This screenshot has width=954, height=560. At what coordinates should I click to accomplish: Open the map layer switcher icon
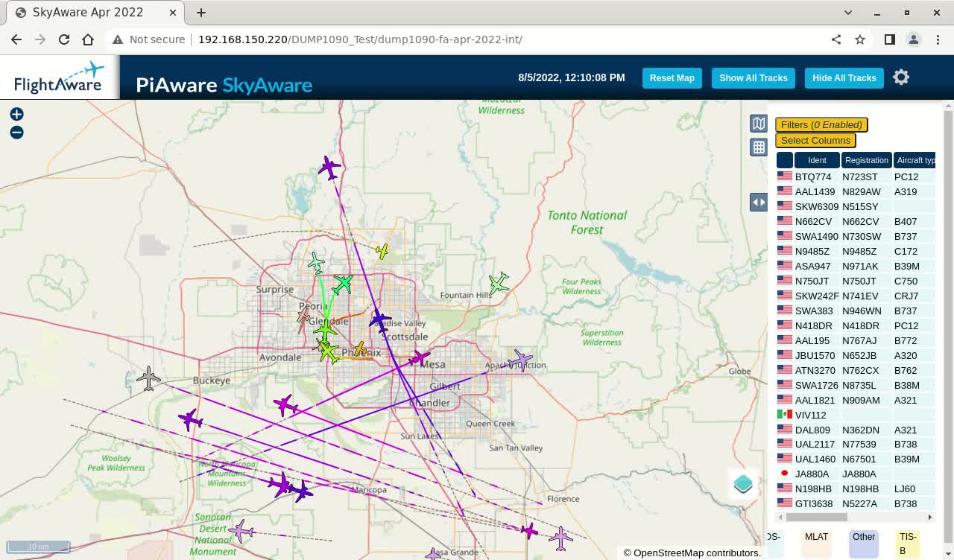click(759, 124)
